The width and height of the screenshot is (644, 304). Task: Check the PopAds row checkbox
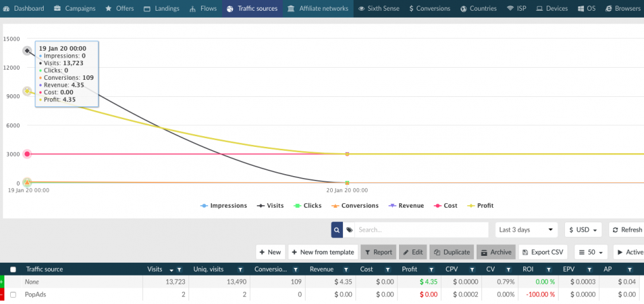click(x=13, y=294)
